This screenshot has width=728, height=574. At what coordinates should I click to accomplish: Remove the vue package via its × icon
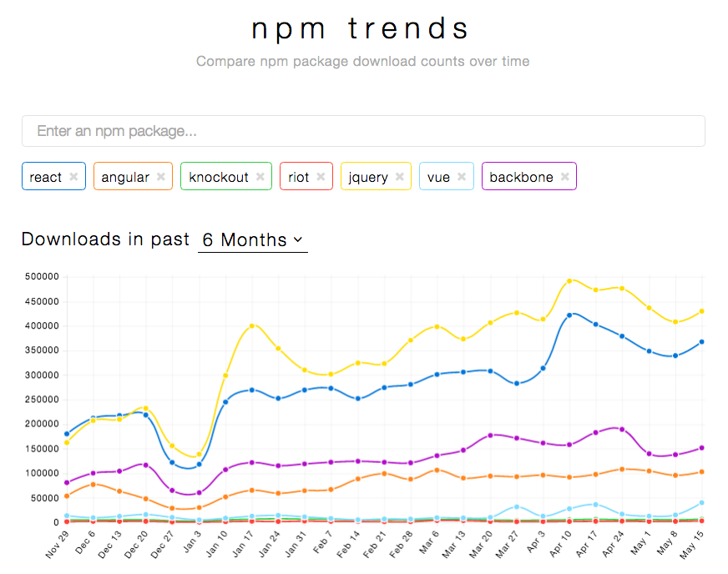click(462, 176)
